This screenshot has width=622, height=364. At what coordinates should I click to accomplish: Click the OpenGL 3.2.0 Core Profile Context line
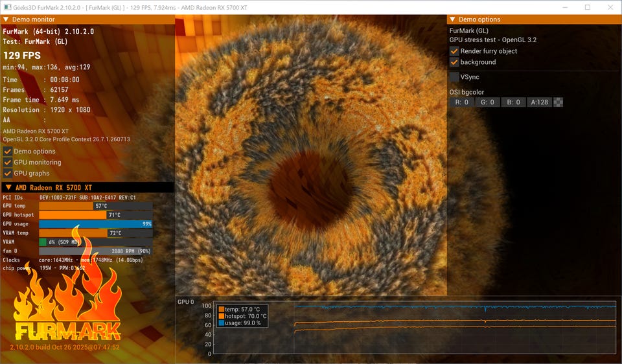tap(66, 139)
